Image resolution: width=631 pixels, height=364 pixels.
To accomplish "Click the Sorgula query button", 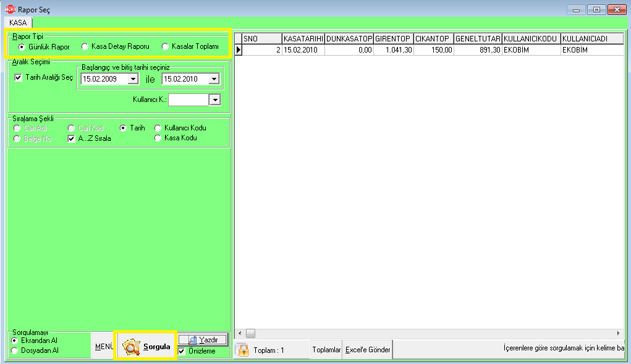I will [x=146, y=346].
